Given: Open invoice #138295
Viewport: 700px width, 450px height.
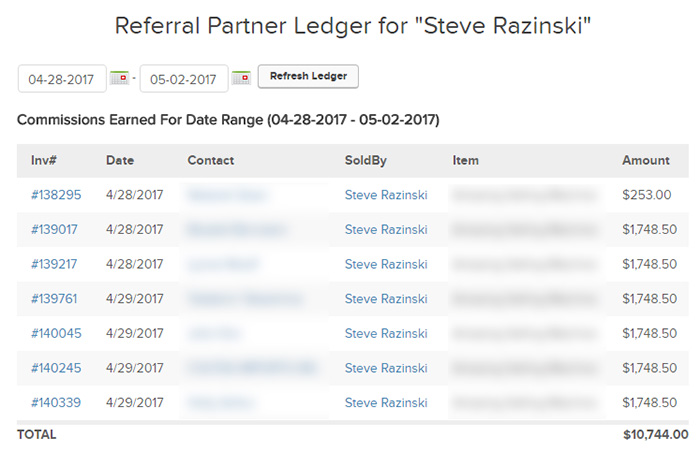Looking at the screenshot, I should click(56, 195).
